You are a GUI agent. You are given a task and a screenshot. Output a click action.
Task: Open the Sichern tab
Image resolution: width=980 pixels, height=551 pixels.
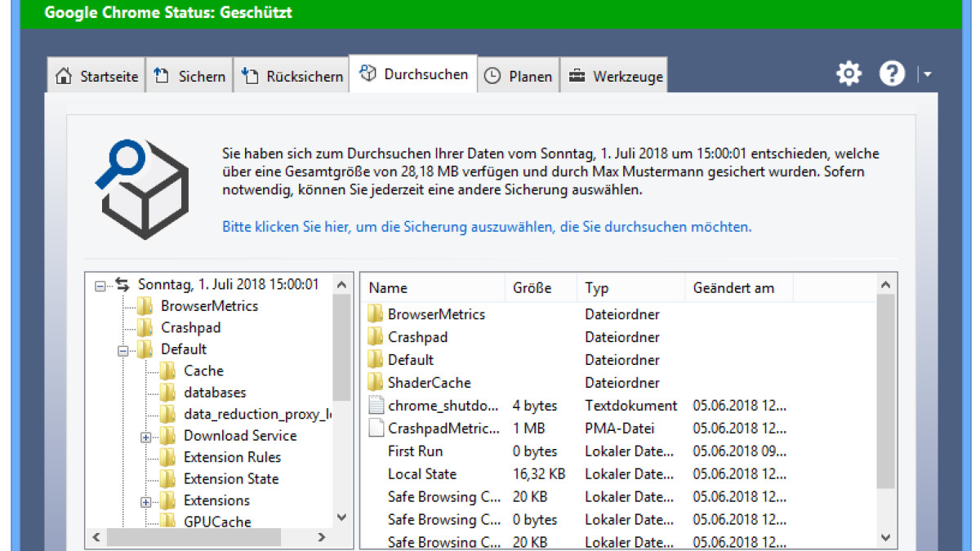[190, 77]
